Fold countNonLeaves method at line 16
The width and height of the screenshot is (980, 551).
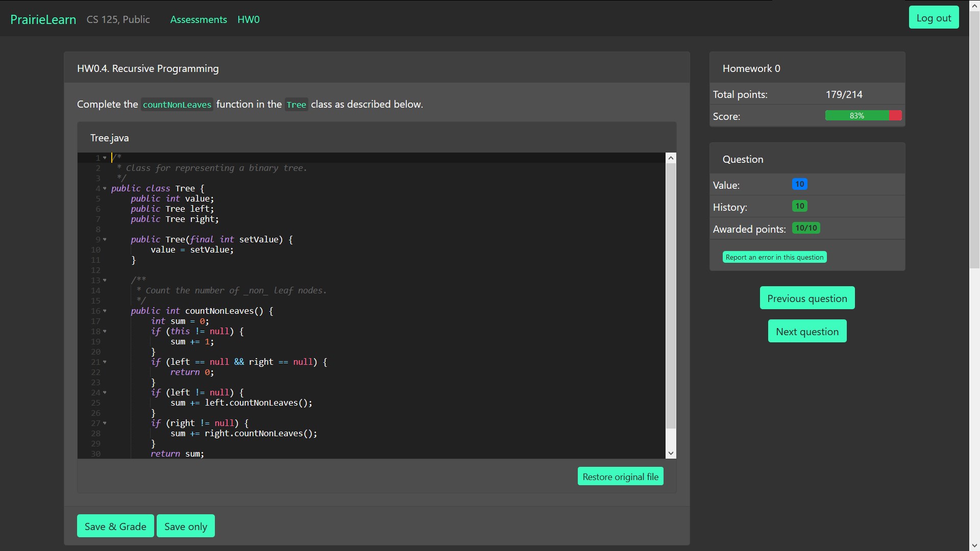coord(105,311)
